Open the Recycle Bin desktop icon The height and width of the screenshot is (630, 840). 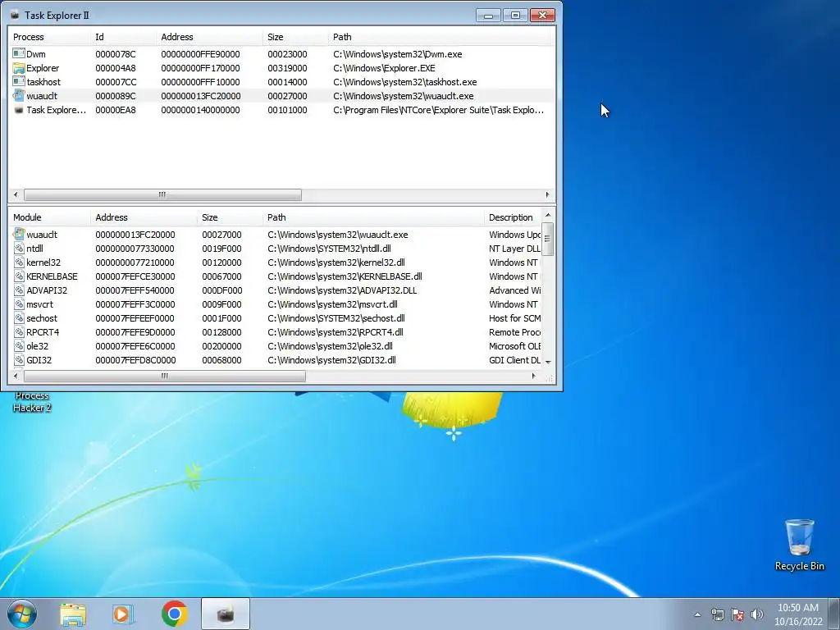(799, 545)
